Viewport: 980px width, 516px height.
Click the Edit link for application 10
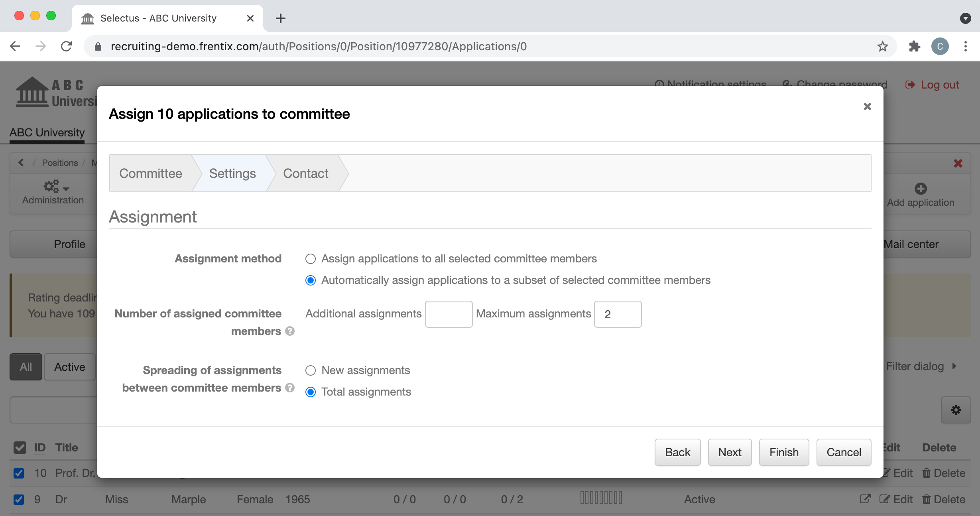click(x=897, y=473)
